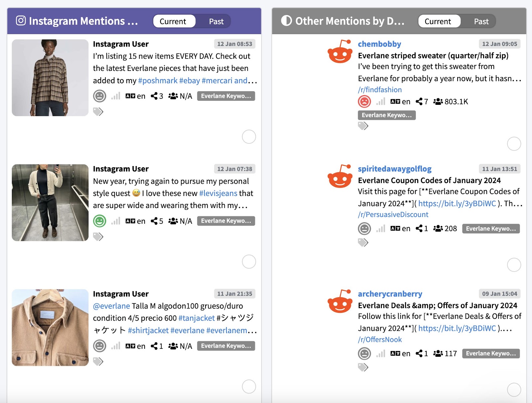Open chembobby's profile link
This screenshot has height=403, width=532.
point(379,44)
